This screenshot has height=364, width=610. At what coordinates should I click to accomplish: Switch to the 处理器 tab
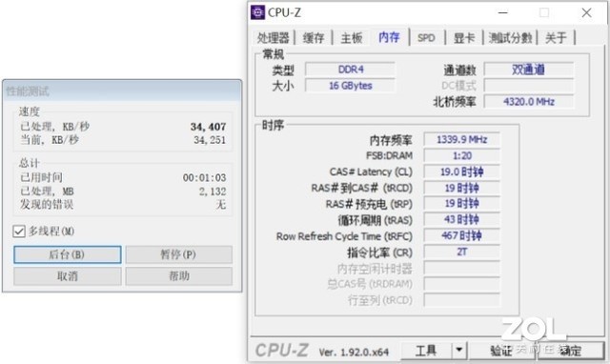(274, 38)
